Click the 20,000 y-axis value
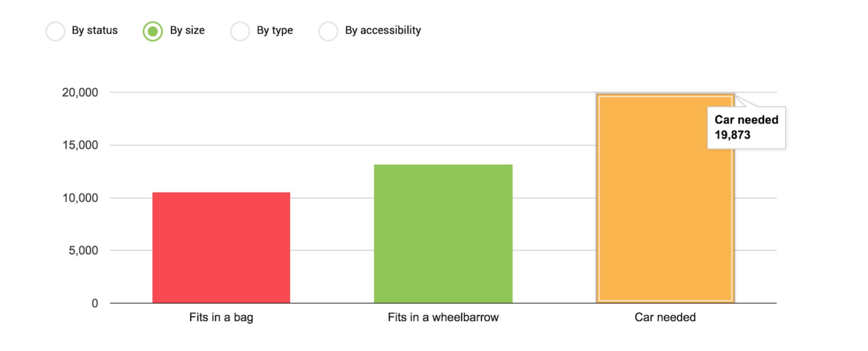Viewport: 868px width, 351px height. pyautogui.click(x=80, y=93)
